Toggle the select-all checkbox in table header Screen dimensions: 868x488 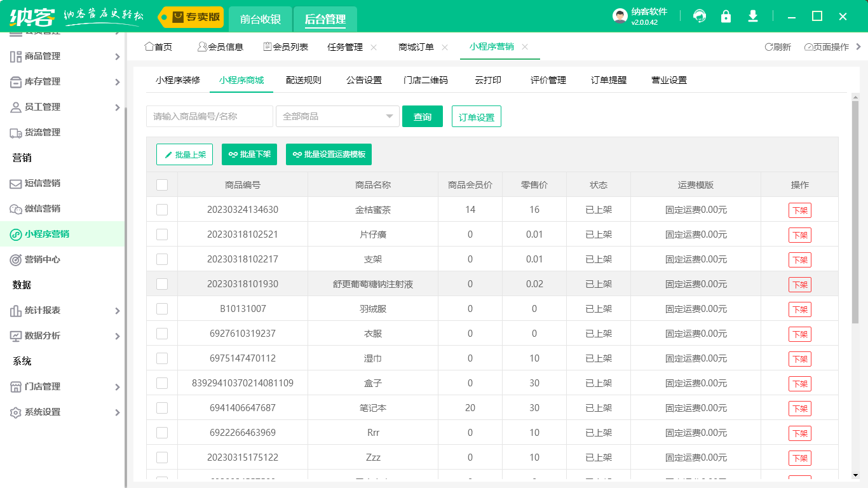pos(162,185)
